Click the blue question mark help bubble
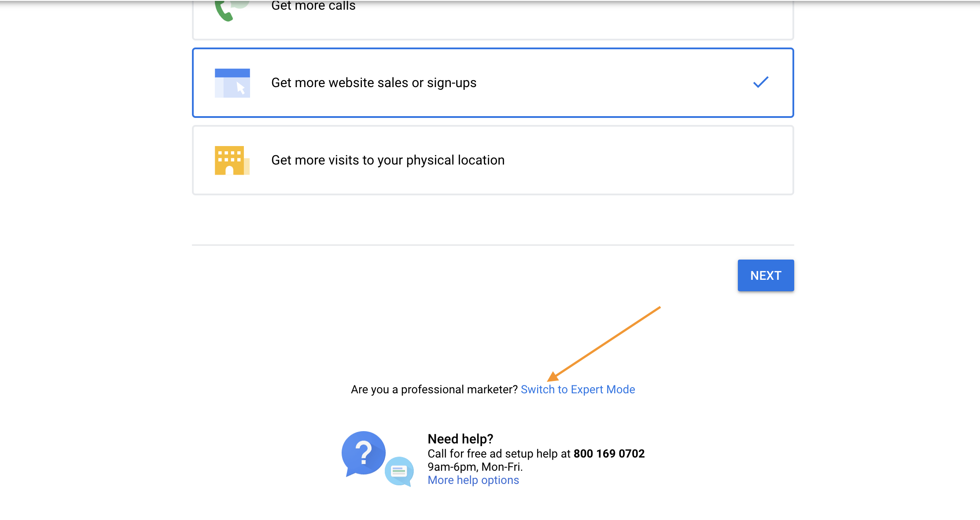Image resolution: width=980 pixels, height=520 pixels. tap(363, 453)
